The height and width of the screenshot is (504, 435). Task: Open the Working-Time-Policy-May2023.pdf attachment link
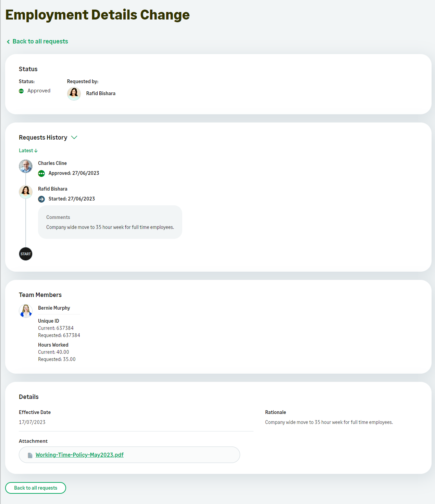tap(79, 455)
